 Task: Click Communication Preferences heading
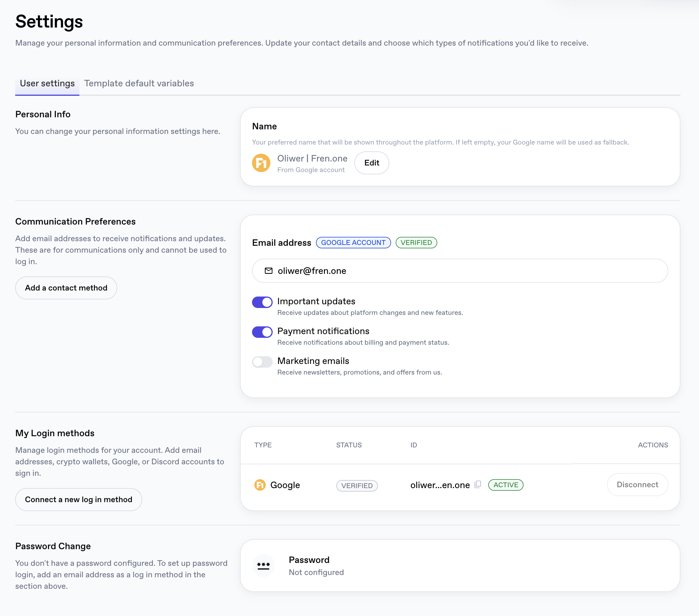(75, 222)
